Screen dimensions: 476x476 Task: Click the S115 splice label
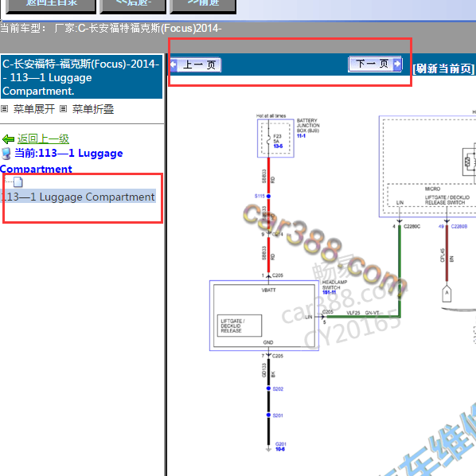259,196
